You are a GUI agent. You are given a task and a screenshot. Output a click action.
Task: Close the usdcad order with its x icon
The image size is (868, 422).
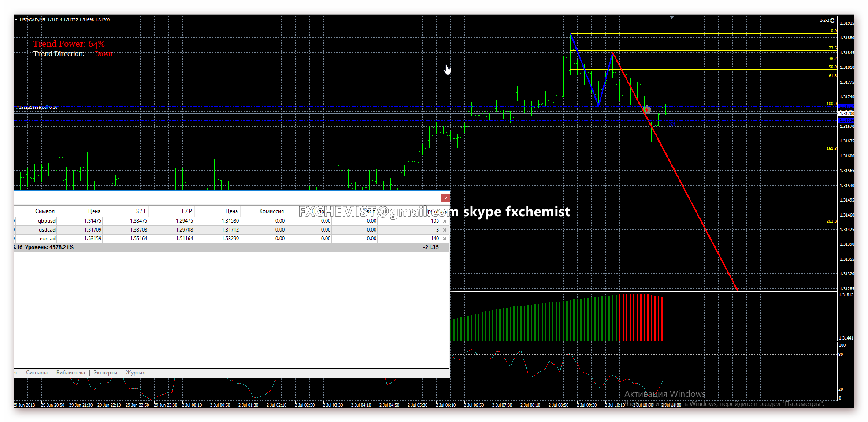[x=445, y=230]
